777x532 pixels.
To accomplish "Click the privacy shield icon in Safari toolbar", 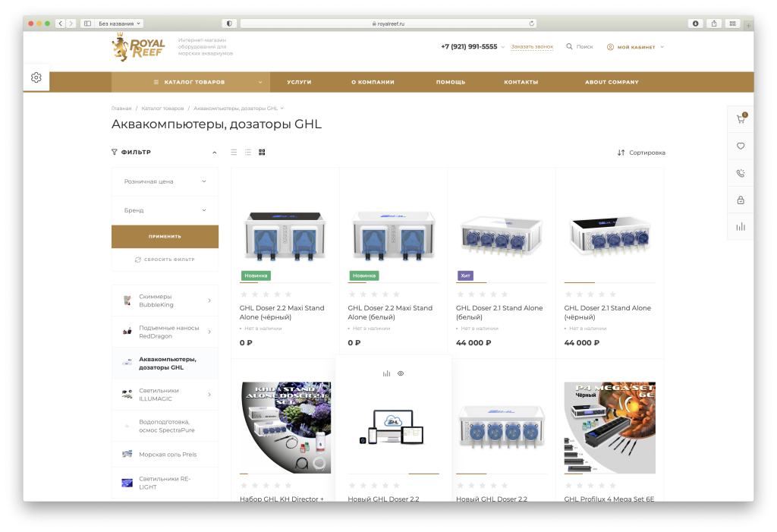I will coord(229,24).
